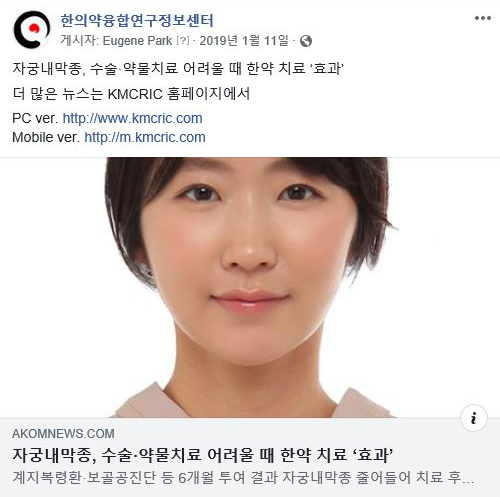Viewport: 500px width, 497px height.
Task: Click the trailing ellipsis of the article snippet
Action: coord(468,481)
